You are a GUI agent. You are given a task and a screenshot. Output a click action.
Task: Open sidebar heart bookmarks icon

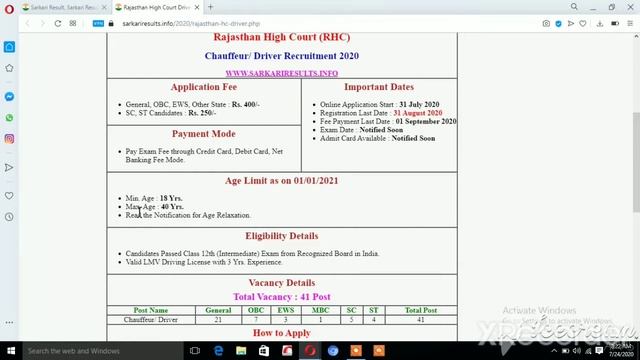click(9, 196)
